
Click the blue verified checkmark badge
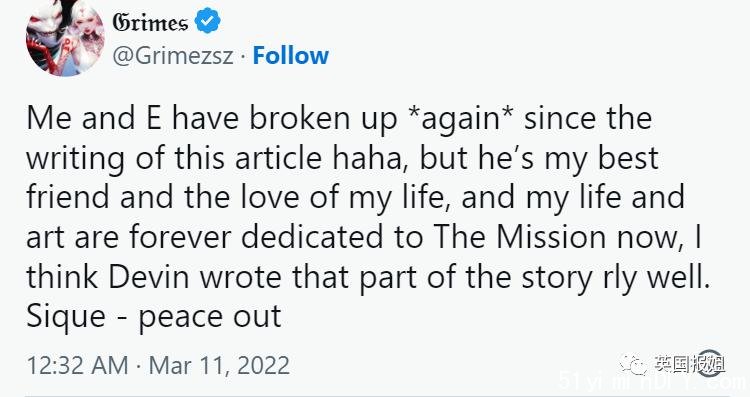pyautogui.click(x=207, y=21)
